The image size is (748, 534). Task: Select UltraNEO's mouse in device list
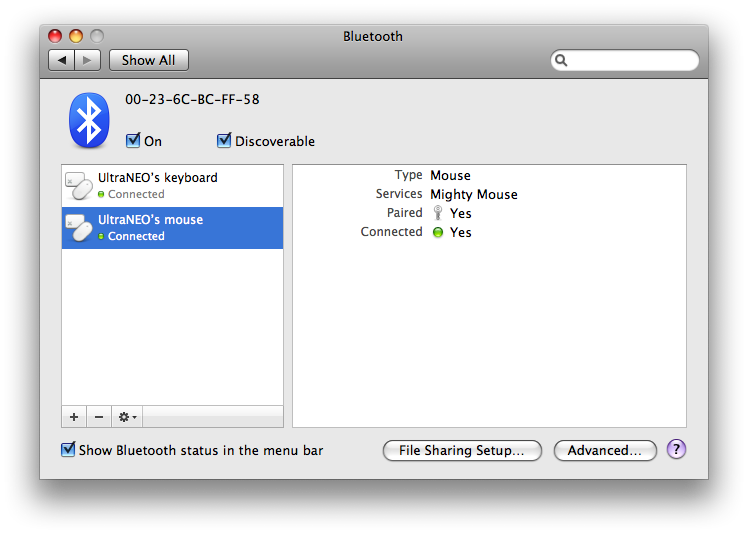(x=172, y=228)
